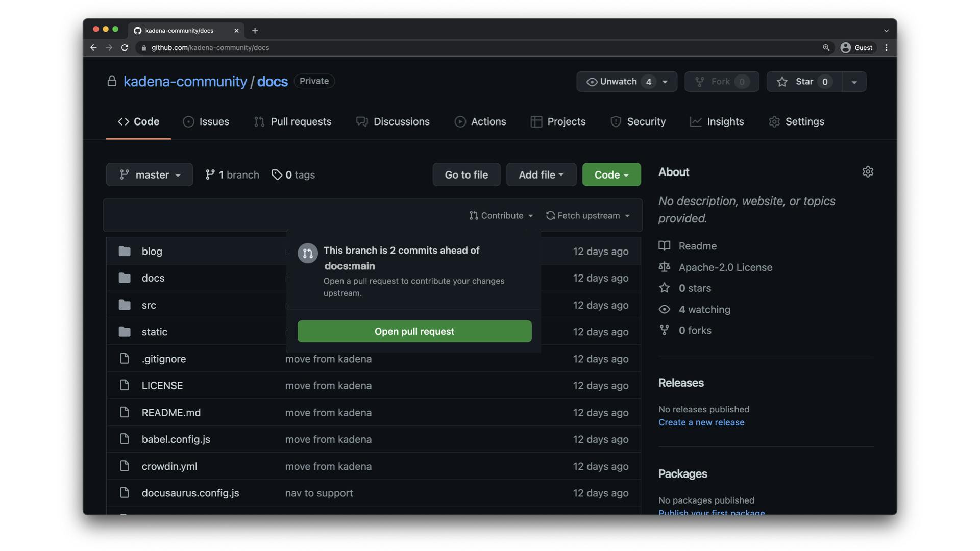Open the .gitignore file
This screenshot has height=551, width=980.
(164, 359)
